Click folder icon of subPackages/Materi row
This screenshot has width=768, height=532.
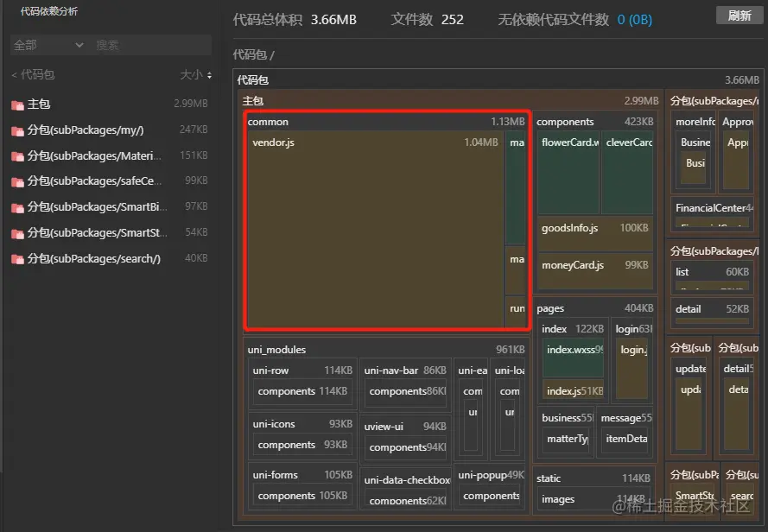pyautogui.click(x=17, y=155)
